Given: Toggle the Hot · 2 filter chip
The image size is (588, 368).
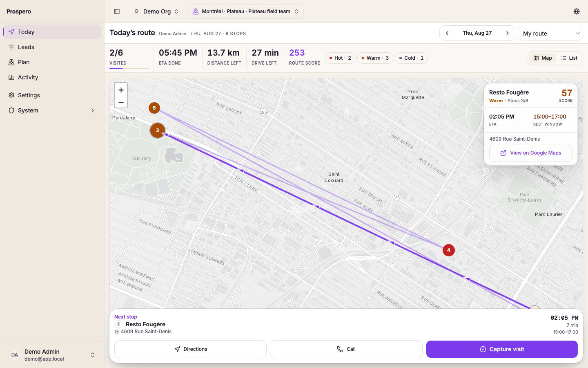Looking at the screenshot, I should pos(340,58).
